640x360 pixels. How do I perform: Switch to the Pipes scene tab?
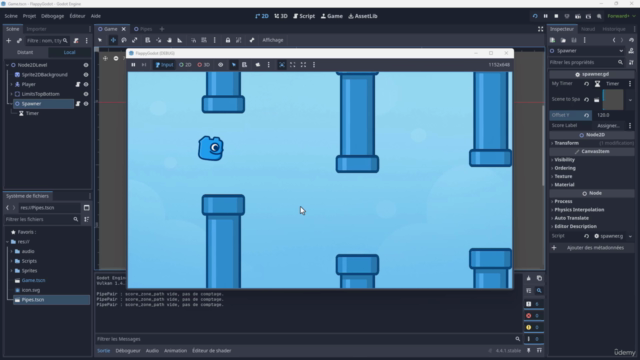[143, 29]
